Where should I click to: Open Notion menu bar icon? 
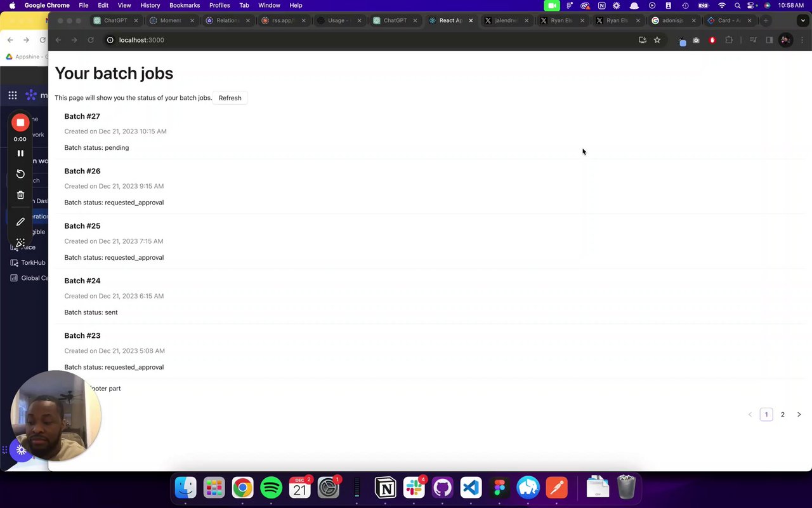pos(601,5)
